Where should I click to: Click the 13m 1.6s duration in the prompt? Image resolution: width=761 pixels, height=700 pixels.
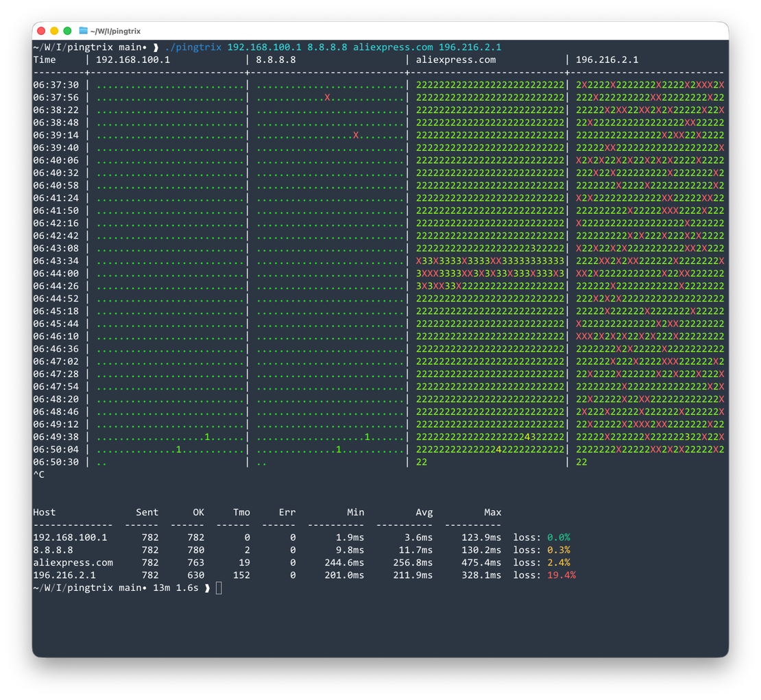click(x=176, y=588)
